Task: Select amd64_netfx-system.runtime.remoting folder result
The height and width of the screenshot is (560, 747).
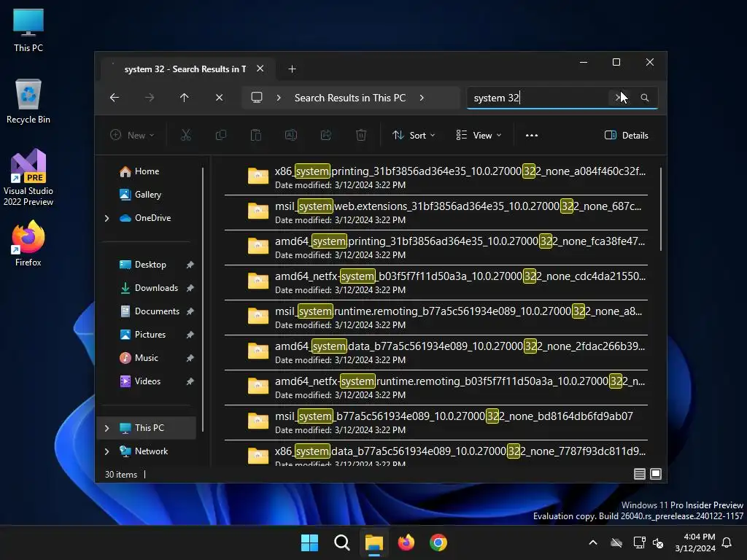Action: [x=436, y=388]
